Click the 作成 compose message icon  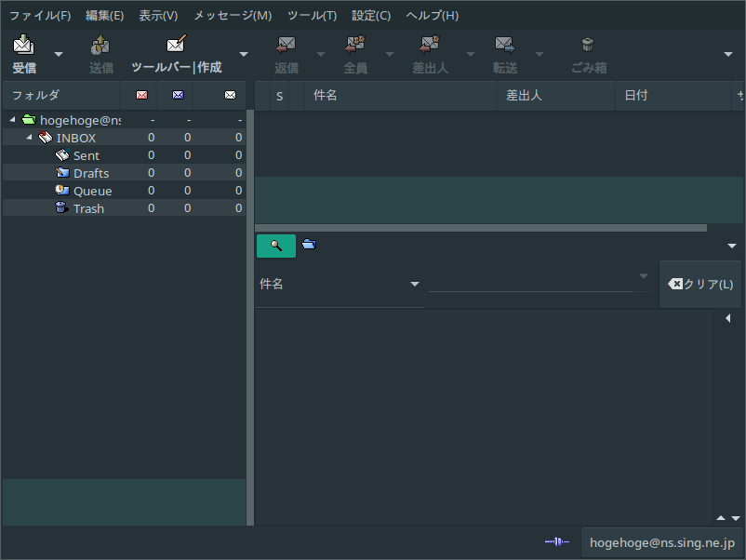coord(176,46)
